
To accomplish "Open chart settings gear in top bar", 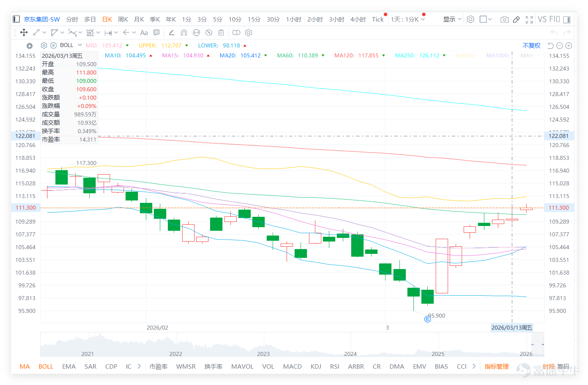I will (470, 19).
